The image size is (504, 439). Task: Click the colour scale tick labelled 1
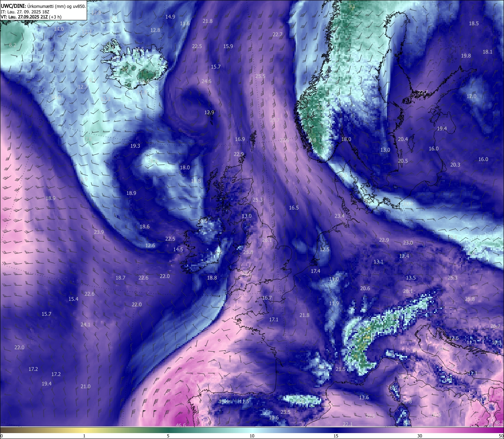(84, 436)
